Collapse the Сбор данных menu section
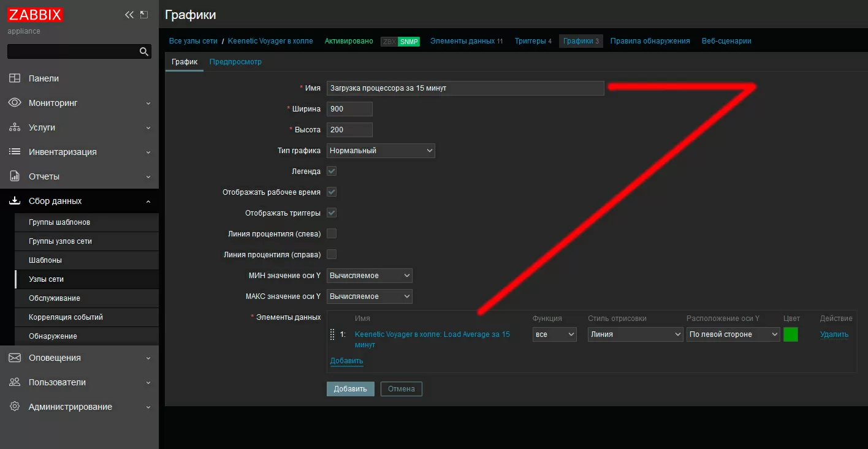Image resolution: width=868 pixels, height=449 pixels. click(148, 201)
